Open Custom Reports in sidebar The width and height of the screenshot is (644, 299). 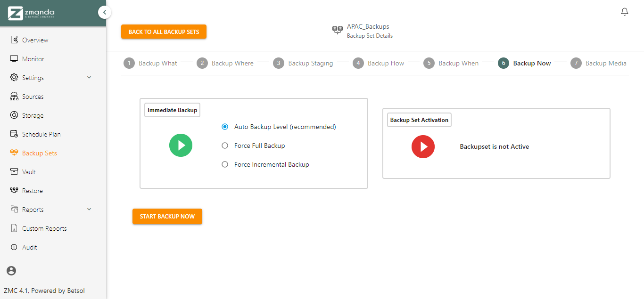44,228
